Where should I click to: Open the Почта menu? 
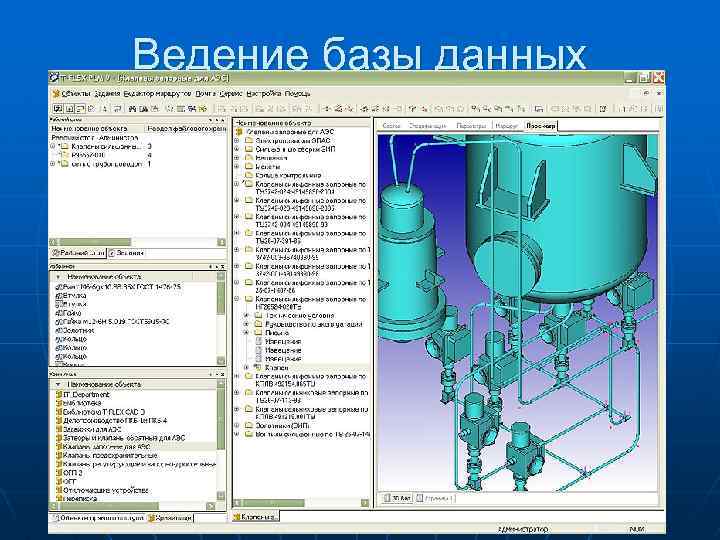pyautogui.click(x=205, y=94)
